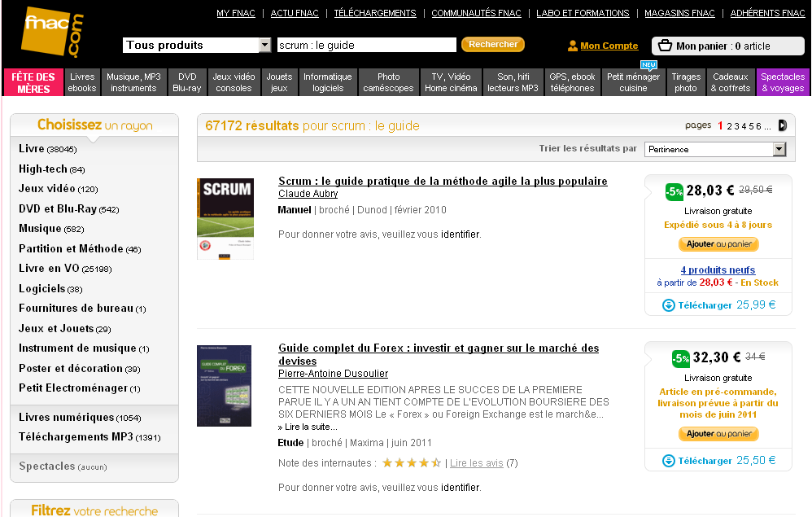The image size is (812, 517).
Task: Go to results page 2
Action: 729,126
